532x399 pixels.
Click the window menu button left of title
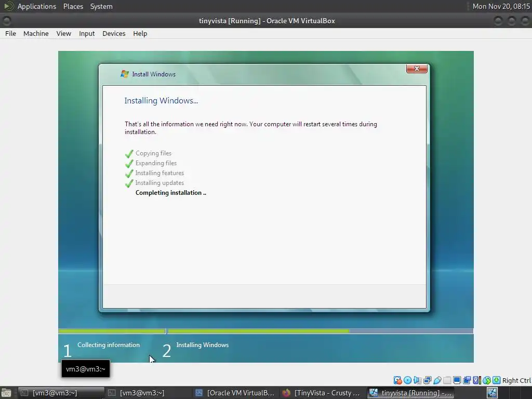tap(6, 21)
